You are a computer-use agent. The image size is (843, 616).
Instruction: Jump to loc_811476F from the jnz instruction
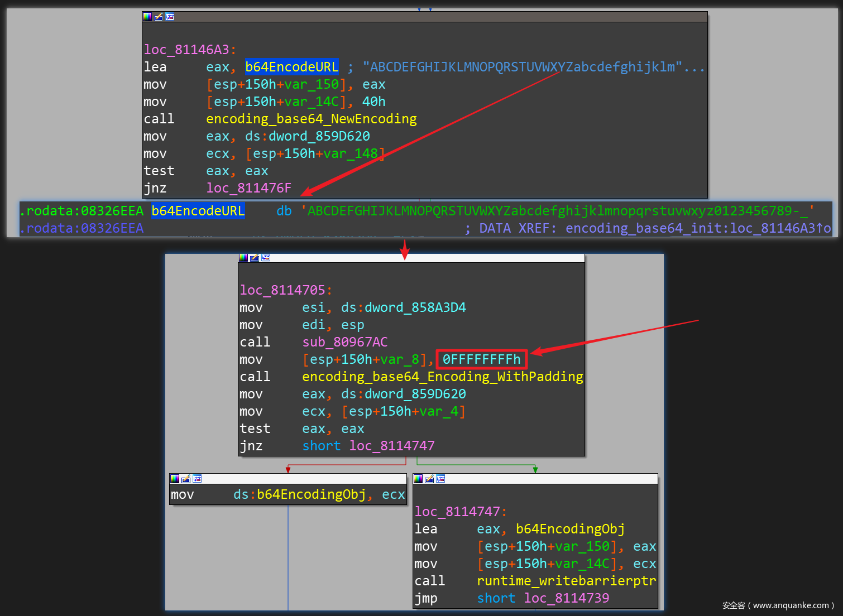[248, 188]
